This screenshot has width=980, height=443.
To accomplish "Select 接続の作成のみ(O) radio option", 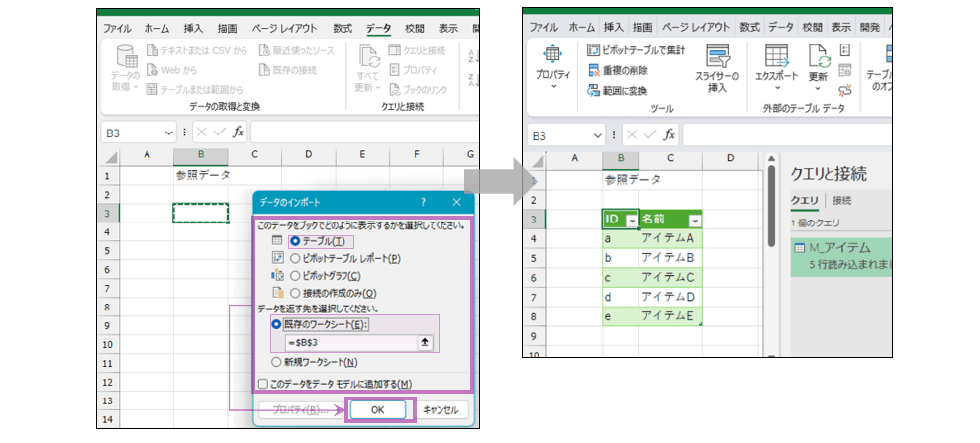I will point(295,294).
